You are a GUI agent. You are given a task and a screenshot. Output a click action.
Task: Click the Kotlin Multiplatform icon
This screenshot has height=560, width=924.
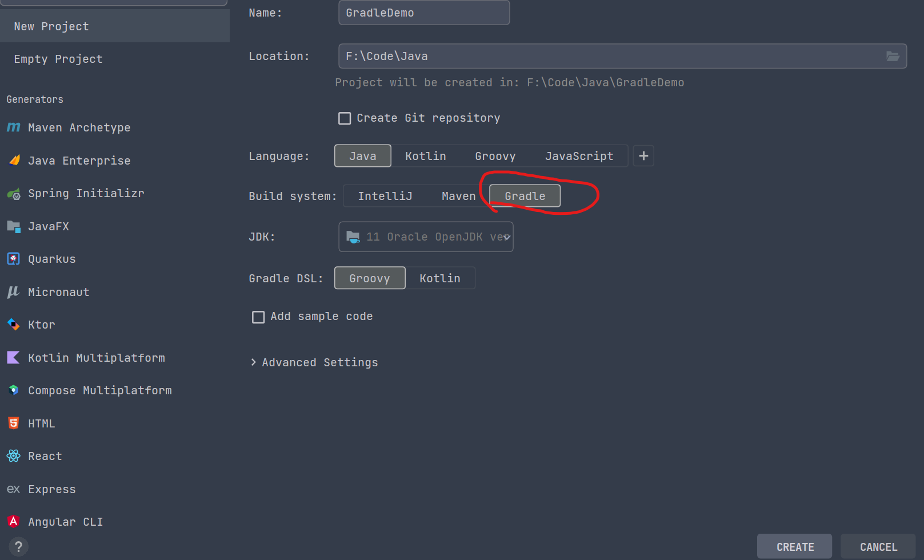pos(14,358)
